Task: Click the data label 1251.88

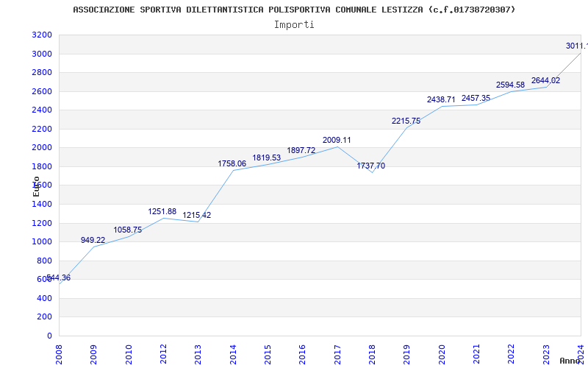Action: click(x=162, y=211)
